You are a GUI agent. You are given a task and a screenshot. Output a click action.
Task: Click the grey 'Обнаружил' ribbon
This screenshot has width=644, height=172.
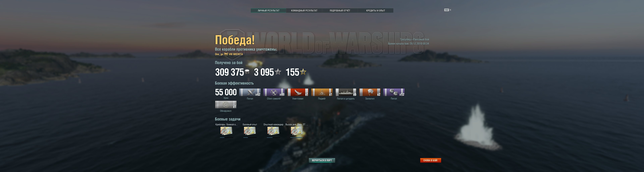coord(226,105)
